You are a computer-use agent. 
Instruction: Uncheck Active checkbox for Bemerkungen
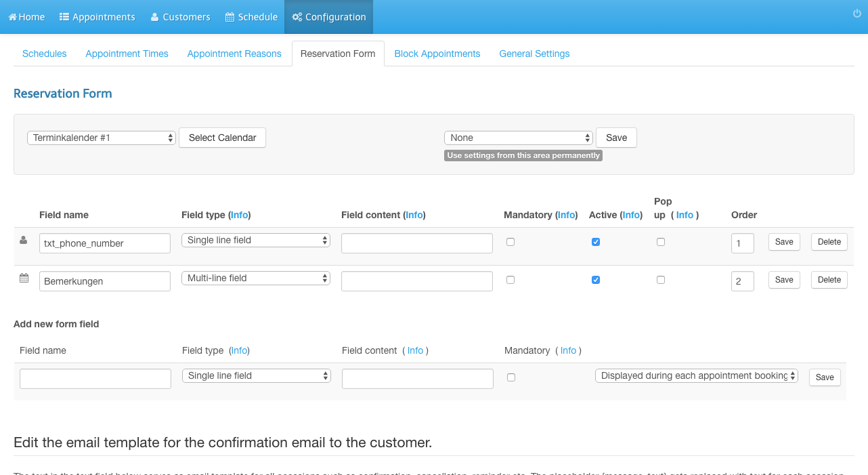pos(596,280)
